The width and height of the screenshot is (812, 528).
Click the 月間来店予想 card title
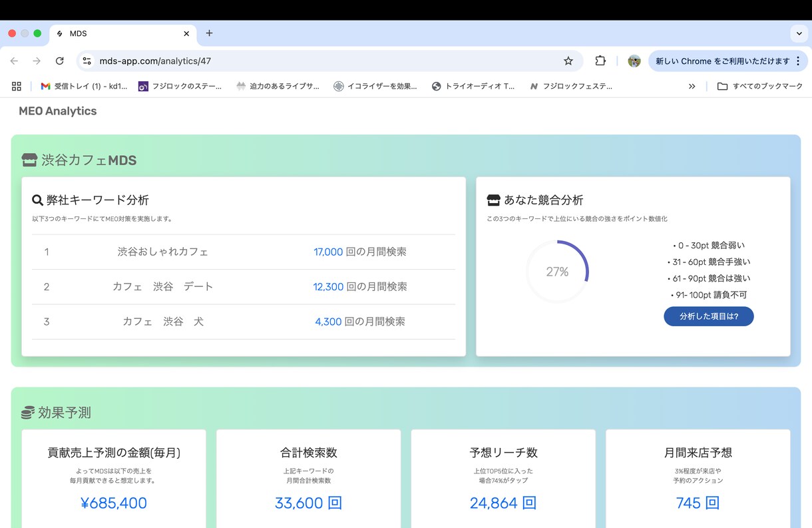698,453
